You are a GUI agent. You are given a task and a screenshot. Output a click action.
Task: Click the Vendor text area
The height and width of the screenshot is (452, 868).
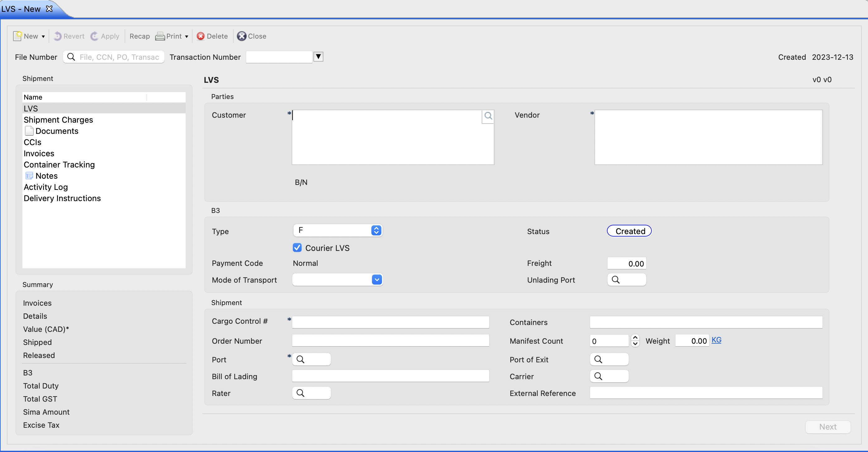click(x=708, y=137)
